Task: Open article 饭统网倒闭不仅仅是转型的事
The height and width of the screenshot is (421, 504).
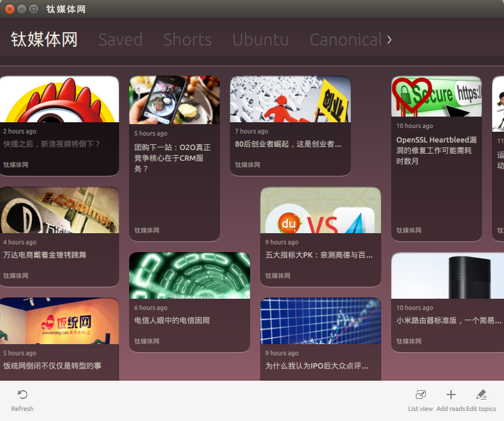Action: click(x=52, y=366)
